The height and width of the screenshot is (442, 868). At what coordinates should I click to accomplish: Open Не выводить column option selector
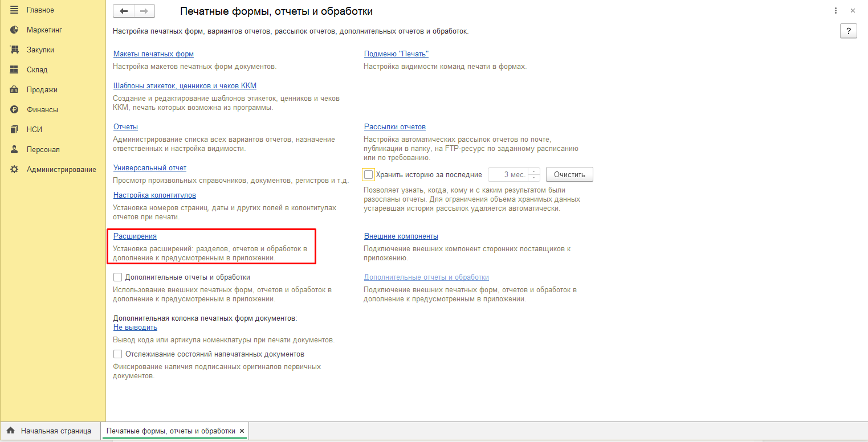(x=135, y=328)
